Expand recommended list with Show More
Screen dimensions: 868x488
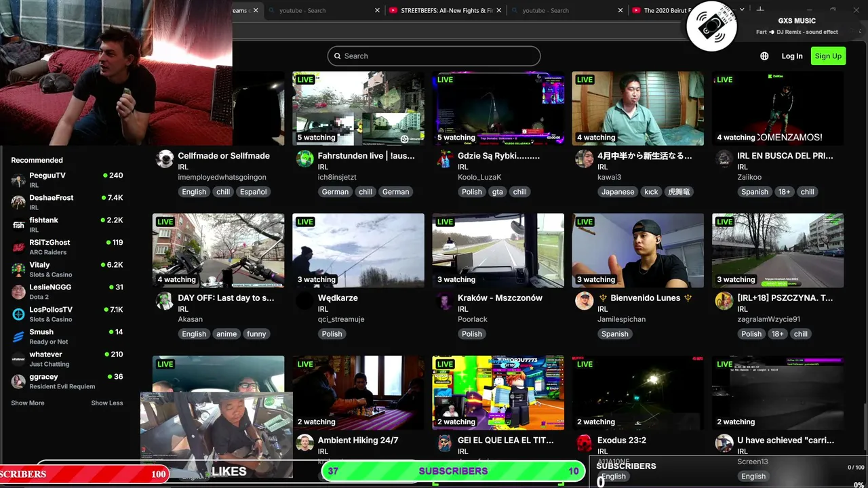click(28, 403)
